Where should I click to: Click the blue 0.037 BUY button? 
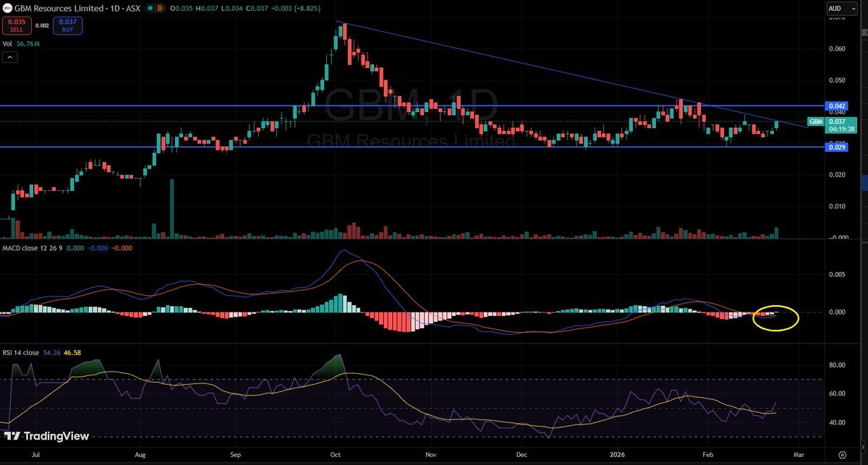click(67, 27)
